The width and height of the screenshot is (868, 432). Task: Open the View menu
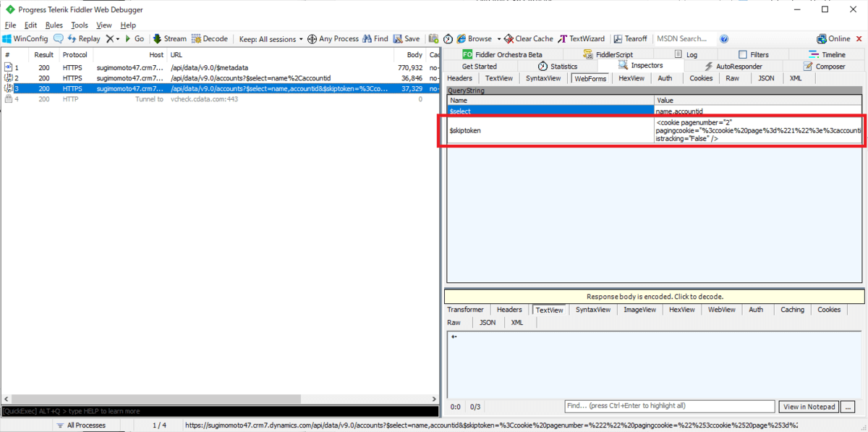click(104, 25)
